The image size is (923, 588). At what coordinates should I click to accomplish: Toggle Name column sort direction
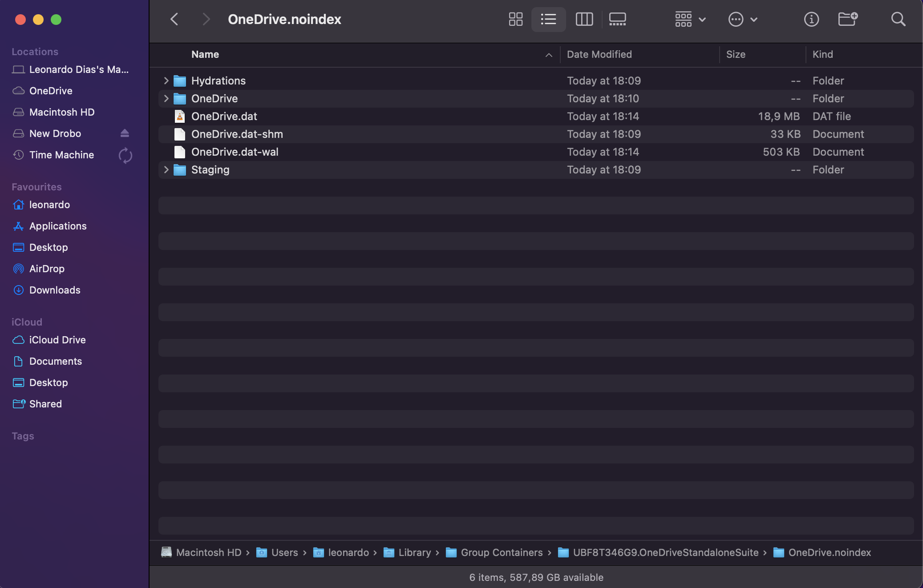pyautogui.click(x=548, y=55)
